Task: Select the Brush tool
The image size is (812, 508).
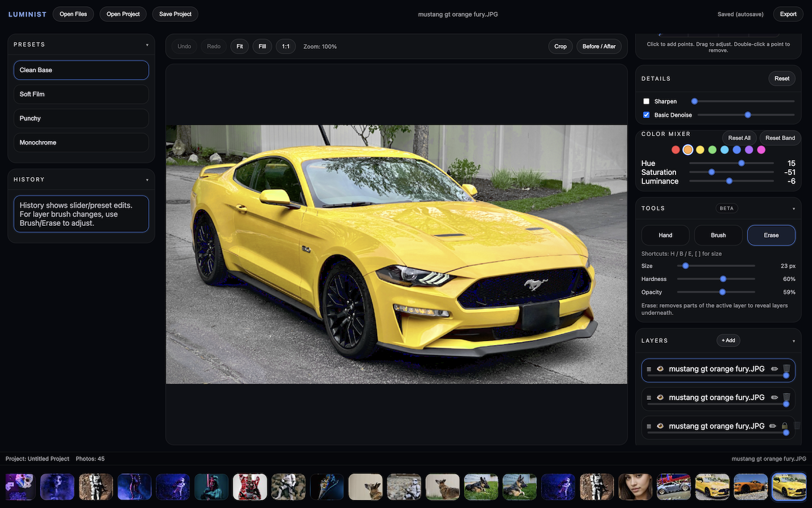Action: [718, 235]
